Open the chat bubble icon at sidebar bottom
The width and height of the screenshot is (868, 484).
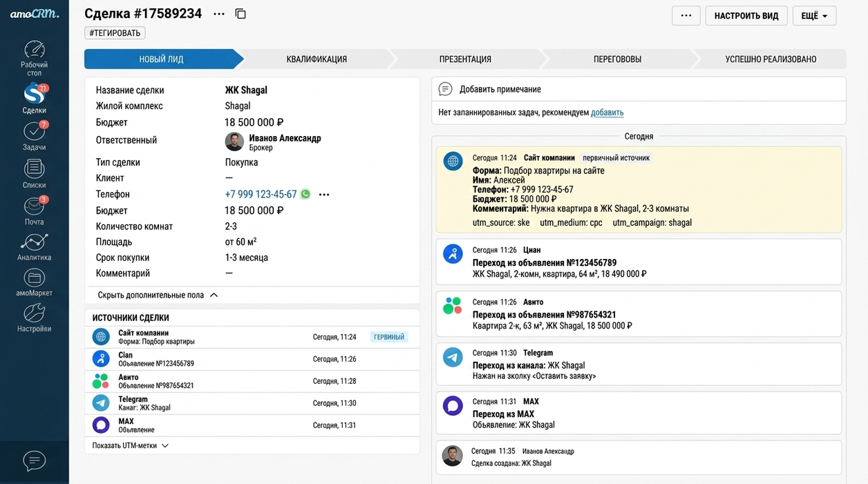click(x=35, y=461)
